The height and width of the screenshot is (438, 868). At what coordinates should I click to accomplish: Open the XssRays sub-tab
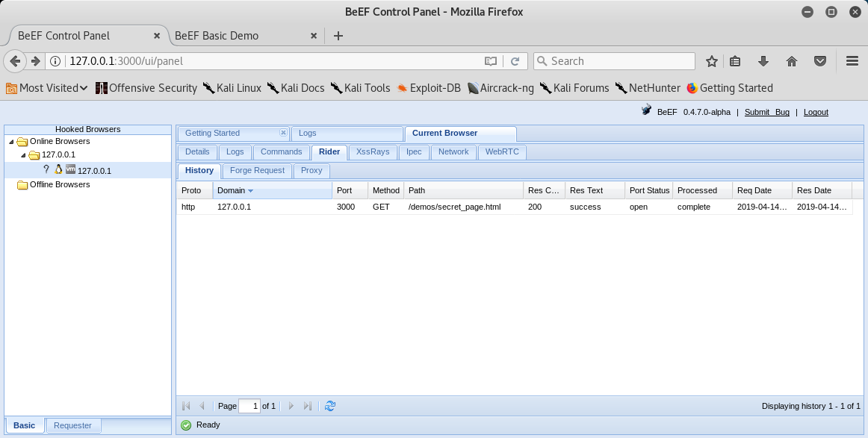(x=373, y=152)
